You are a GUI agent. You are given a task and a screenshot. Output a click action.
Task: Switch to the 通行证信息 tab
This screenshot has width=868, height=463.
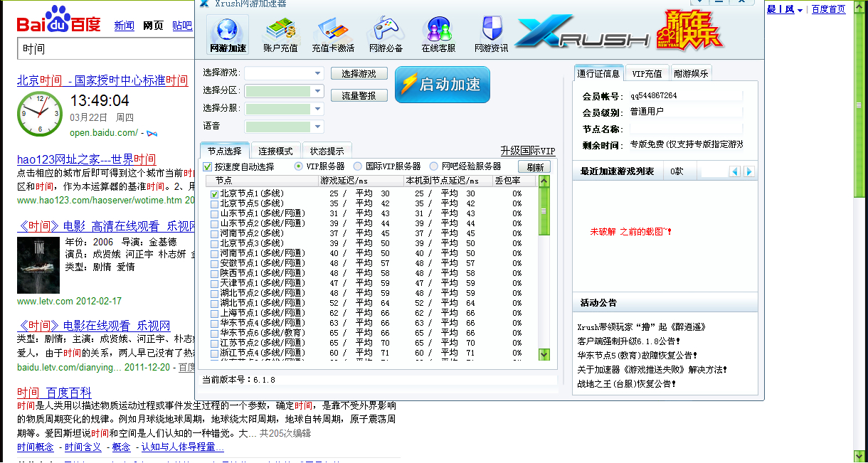point(598,73)
